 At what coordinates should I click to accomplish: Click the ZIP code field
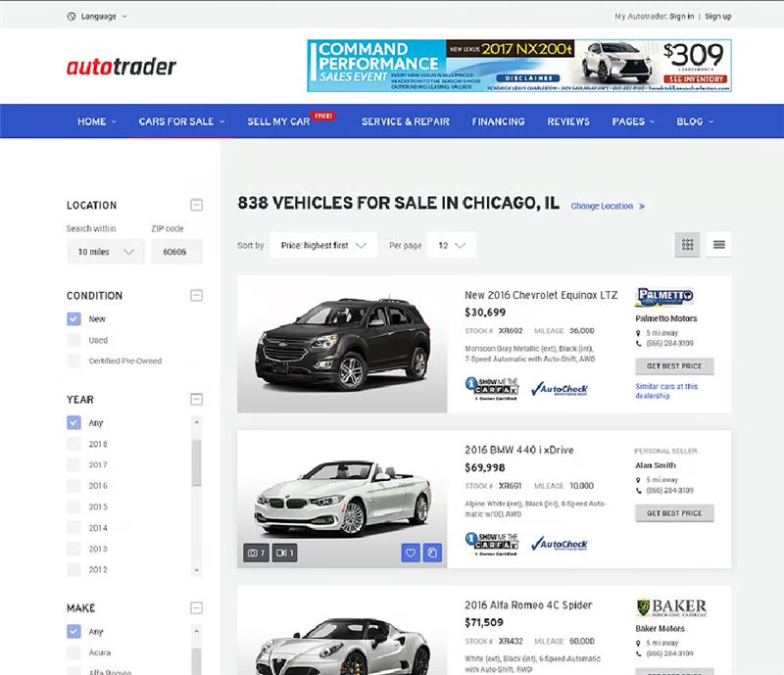(176, 252)
